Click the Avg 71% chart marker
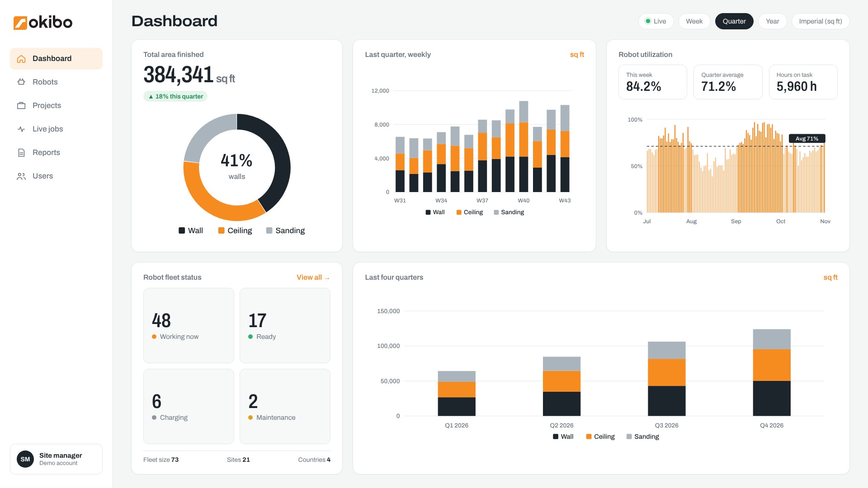The width and height of the screenshot is (868, 488). tap(807, 139)
